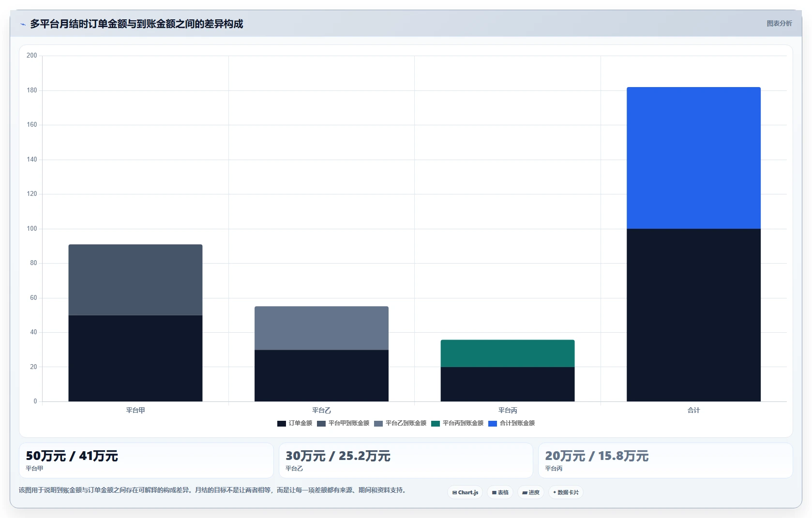Click the dark 订单金额 segment in 平台乙 bar
Screen dimensions: 812x518
(321, 375)
